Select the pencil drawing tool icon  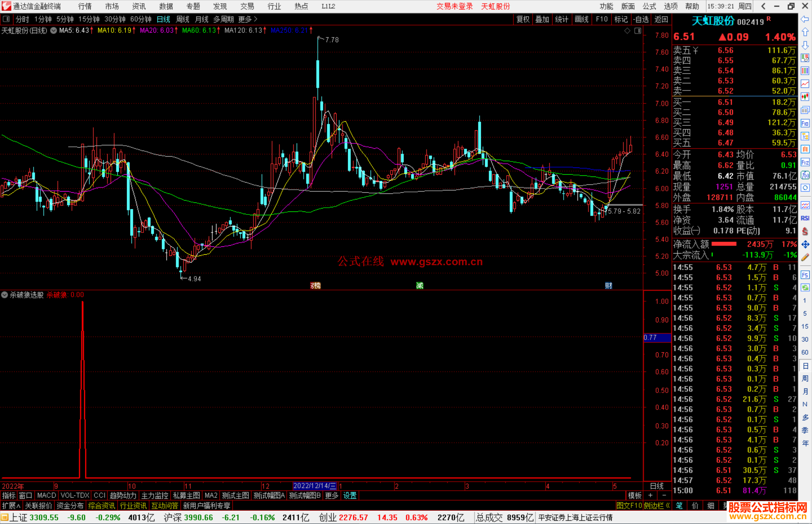point(805,257)
